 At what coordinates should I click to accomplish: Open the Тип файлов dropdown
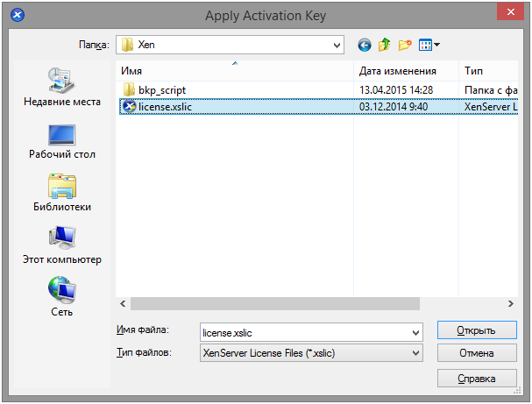[416, 353]
